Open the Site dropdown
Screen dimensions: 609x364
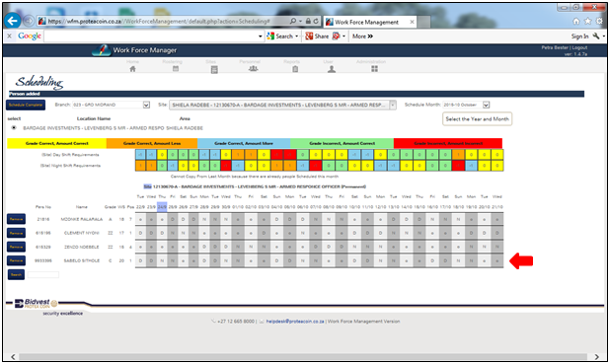[x=393, y=105]
